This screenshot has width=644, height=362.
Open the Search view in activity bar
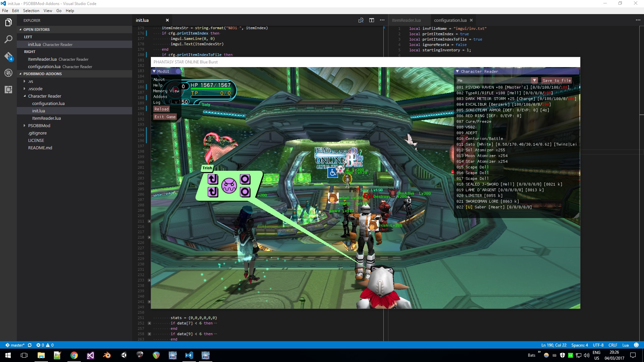8,39
